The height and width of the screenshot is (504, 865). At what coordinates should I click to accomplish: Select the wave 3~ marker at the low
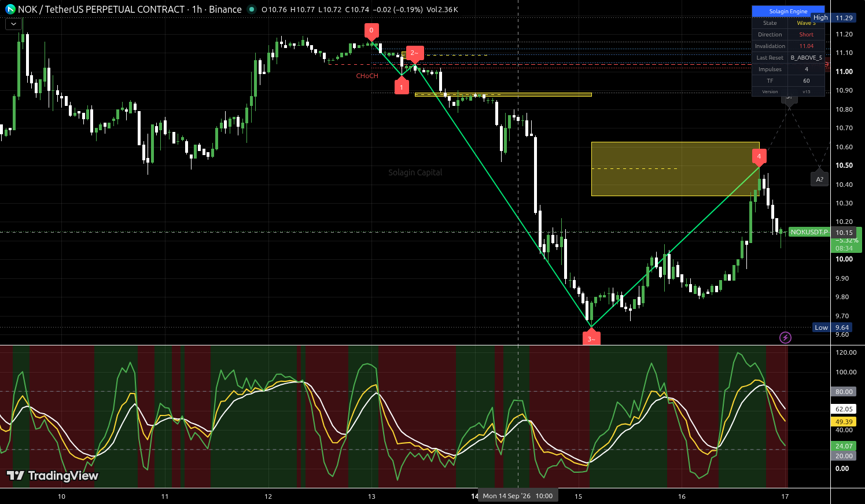591,338
